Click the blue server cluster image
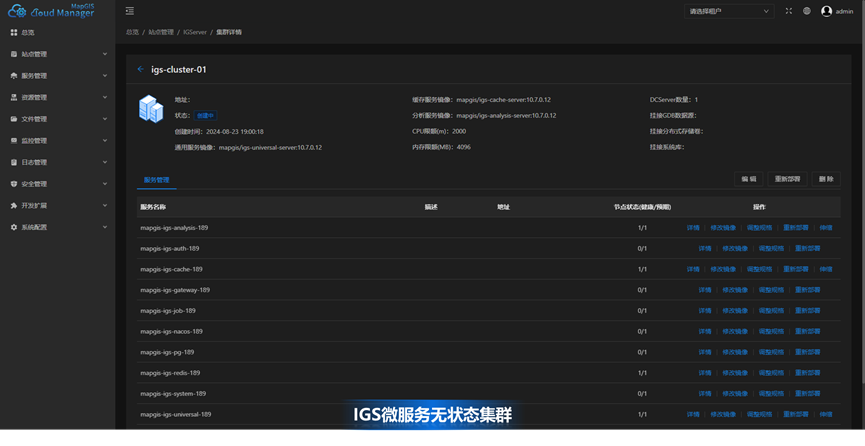Screen dimensions: 865x446 coord(151,109)
